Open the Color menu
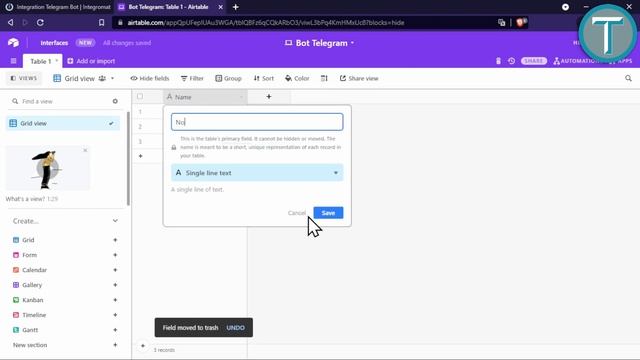 tap(297, 78)
